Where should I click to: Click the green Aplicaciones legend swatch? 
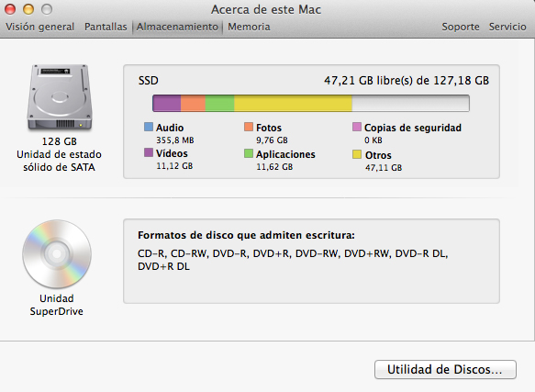click(x=249, y=153)
